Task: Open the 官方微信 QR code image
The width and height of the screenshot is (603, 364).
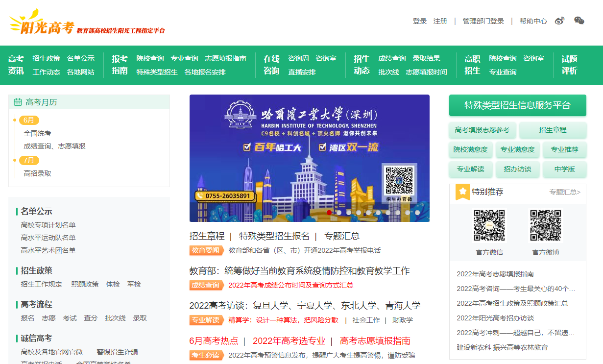Action: pos(489,226)
